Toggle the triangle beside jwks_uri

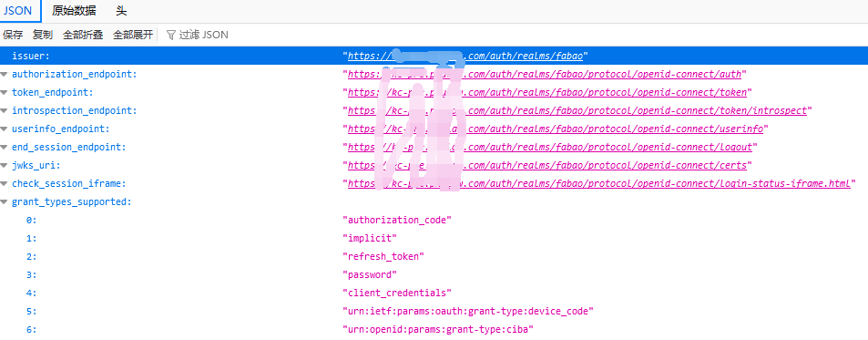[5, 166]
